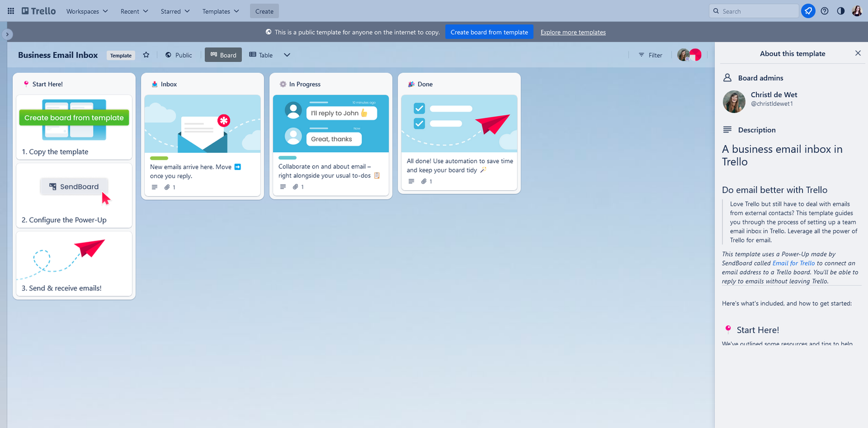Viewport: 868px width, 428px height.
Task: Click the Trello home logo
Action: click(x=37, y=10)
